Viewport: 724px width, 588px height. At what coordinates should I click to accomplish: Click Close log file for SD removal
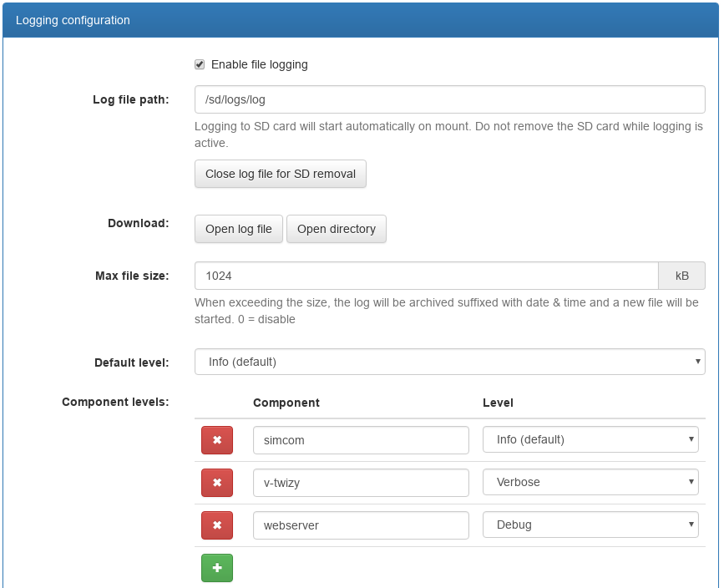tap(281, 174)
